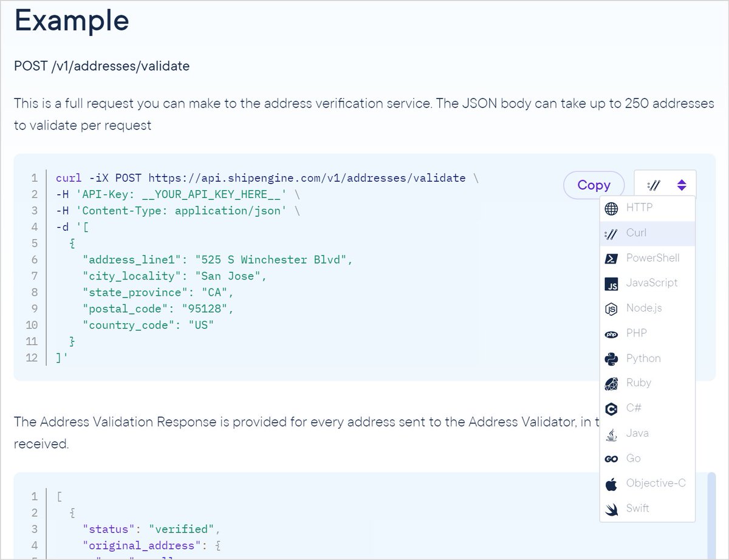
Task: Click the paragraph about 250 addresses per request
Action: [364, 114]
